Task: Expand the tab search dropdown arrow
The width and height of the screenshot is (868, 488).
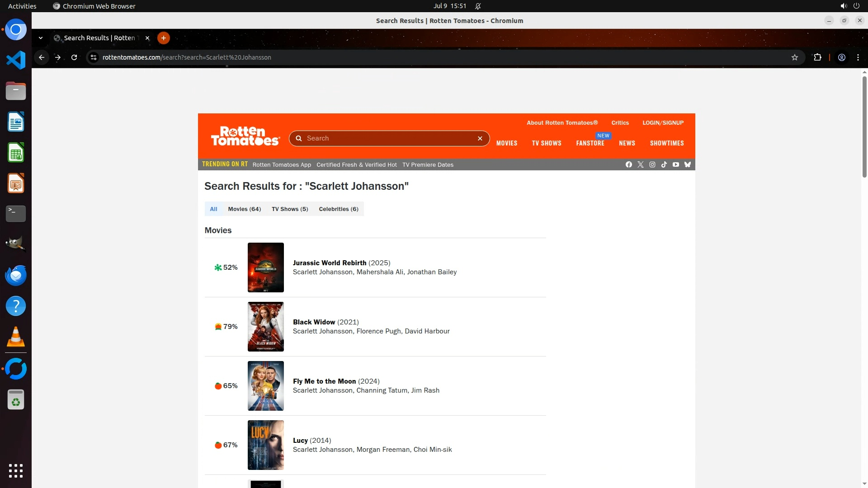Action: coord(41,38)
